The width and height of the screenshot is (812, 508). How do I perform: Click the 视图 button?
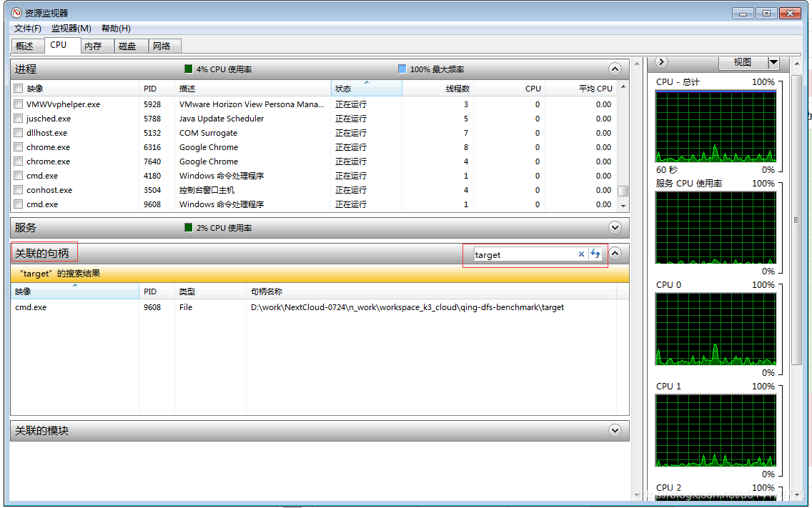pyautogui.click(x=743, y=62)
